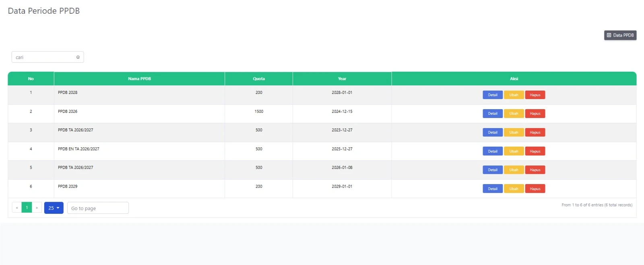The height and width of the screenshot is (265, 644).
Task: Go to next page arrow
Action: click(x=37, y=208)
